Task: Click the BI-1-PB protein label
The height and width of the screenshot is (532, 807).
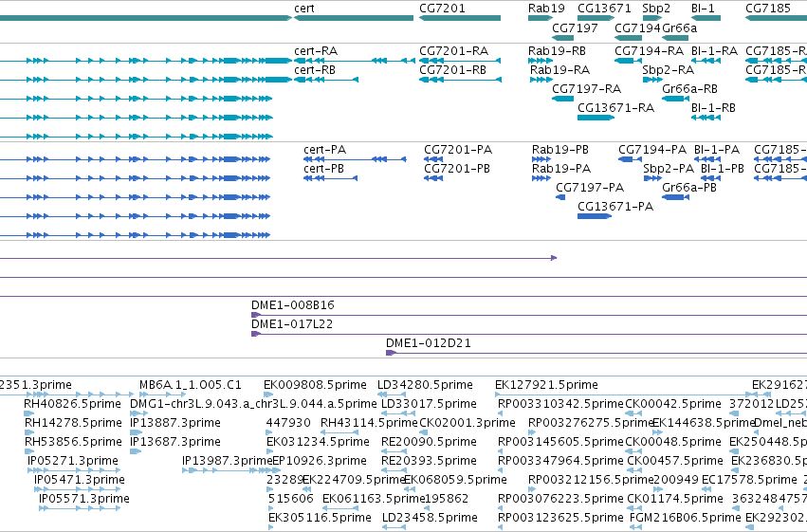Action: (723, 169)
